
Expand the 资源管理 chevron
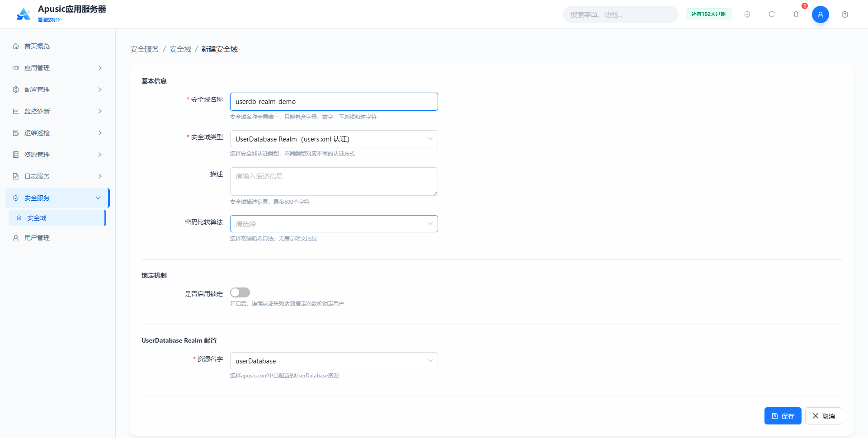click(x=100, y=155)
